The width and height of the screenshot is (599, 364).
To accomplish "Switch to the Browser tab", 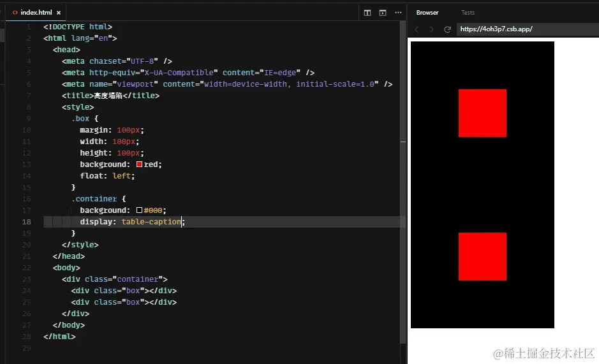I will tap(427, 13).
